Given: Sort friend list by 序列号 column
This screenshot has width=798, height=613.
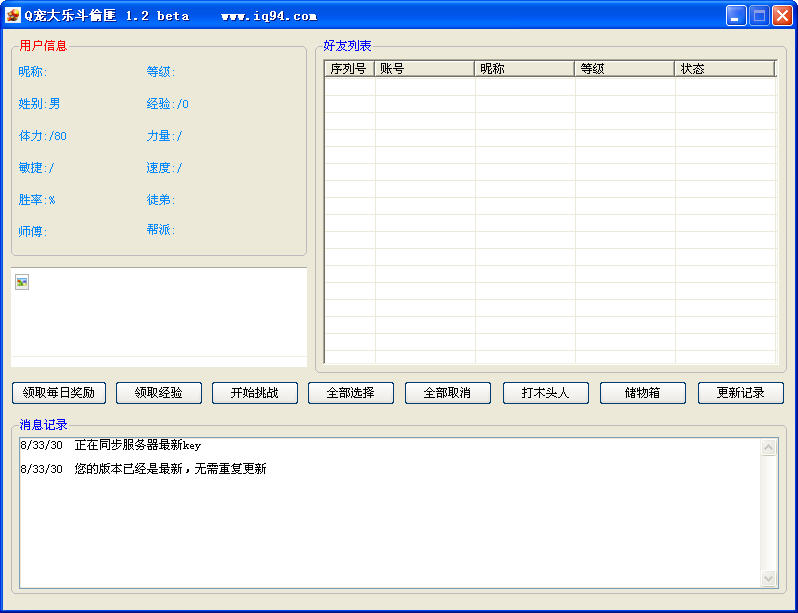Looking at the screenshot, I should pos(349,69).
